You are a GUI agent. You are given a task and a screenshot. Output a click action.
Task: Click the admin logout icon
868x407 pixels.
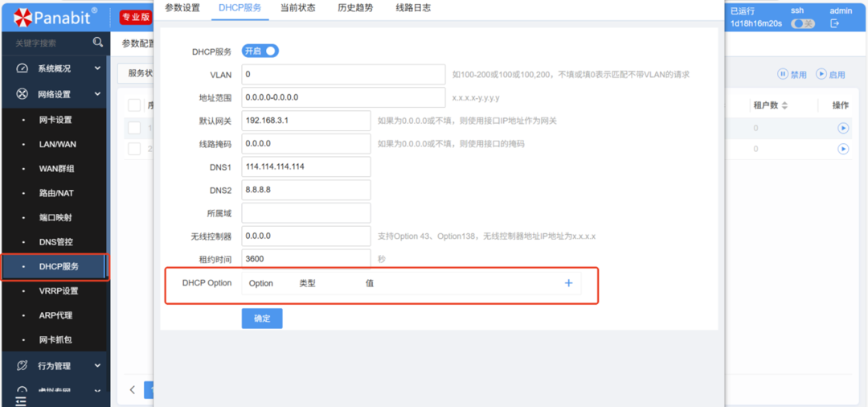tap(834, 24)
